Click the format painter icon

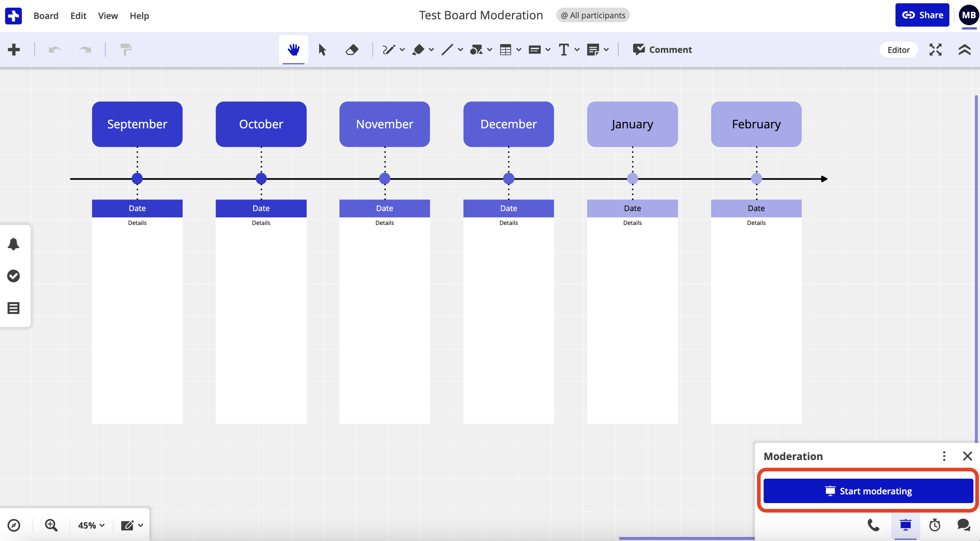click(126, 50)
